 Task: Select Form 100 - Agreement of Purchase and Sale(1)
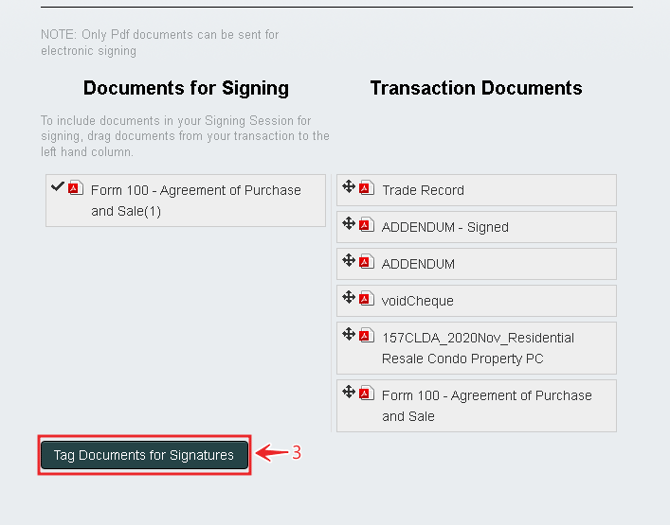(195, 200)
